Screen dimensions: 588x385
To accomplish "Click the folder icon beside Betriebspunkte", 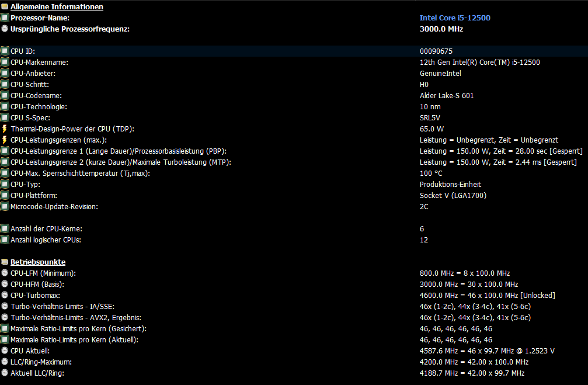I will click(x=5, y=262).
